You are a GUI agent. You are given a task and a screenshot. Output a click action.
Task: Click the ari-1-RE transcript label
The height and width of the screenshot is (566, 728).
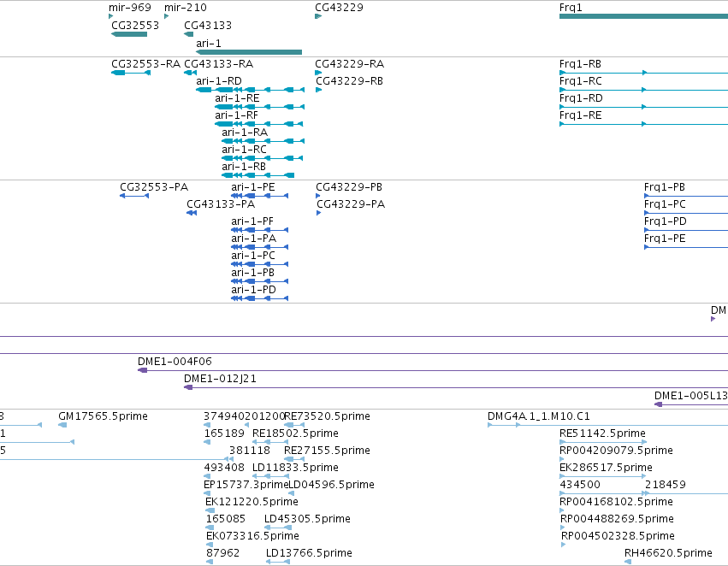pyautogui.click(x=237, y=98)
